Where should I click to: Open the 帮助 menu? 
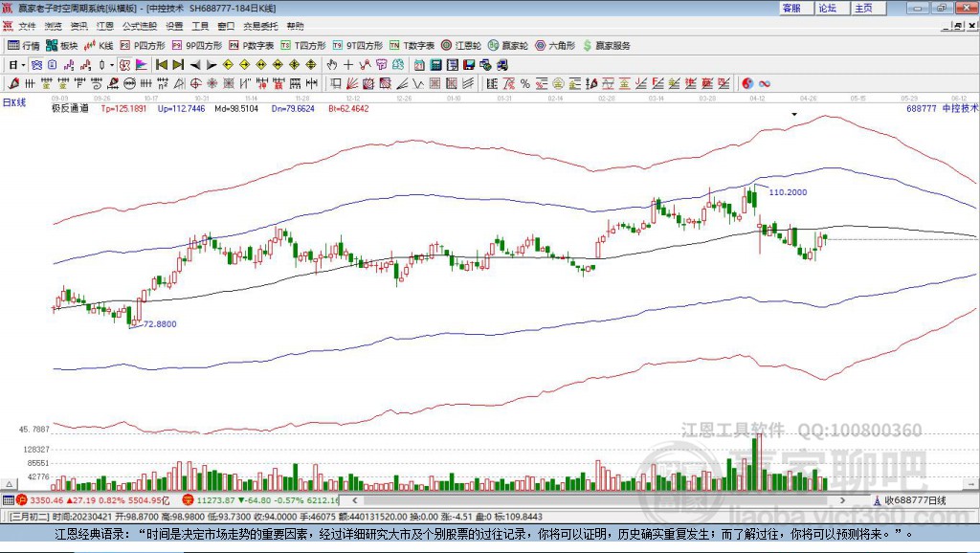(295, 26)
